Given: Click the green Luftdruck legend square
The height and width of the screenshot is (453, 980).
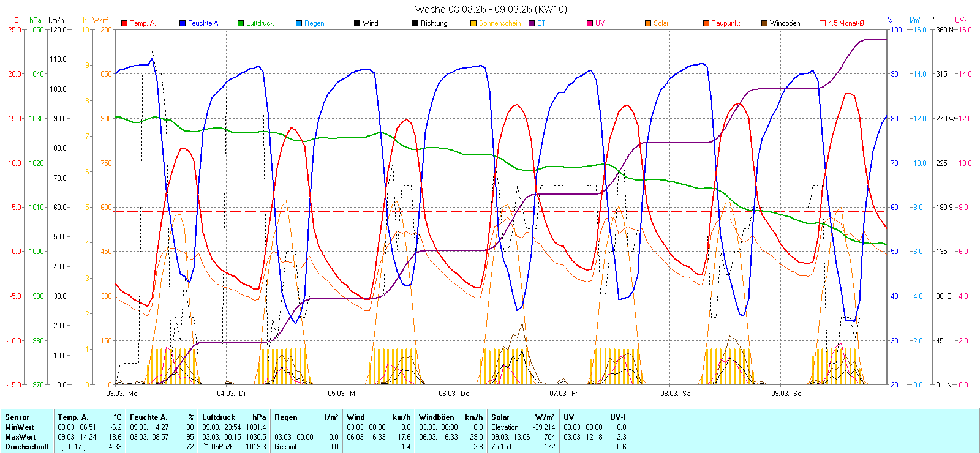Looking at the screenshot, I should point(241,23).
